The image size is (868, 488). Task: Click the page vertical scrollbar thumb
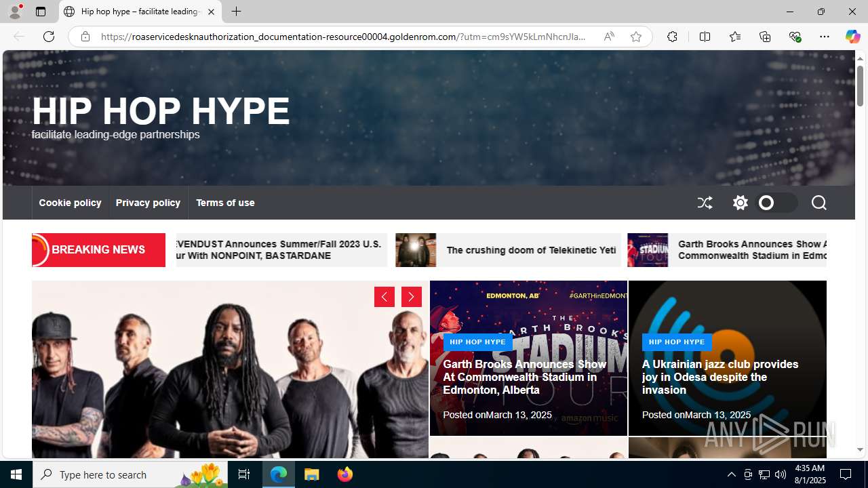860,85
